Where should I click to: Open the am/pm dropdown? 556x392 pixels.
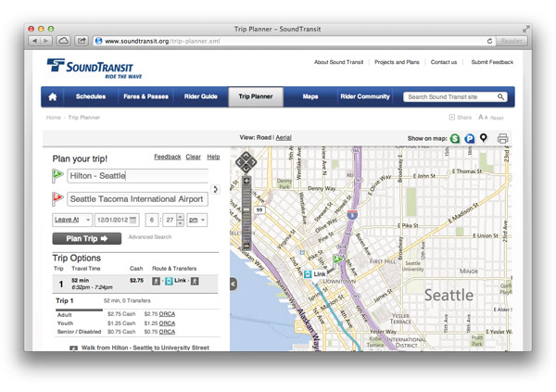click(196, 220)
